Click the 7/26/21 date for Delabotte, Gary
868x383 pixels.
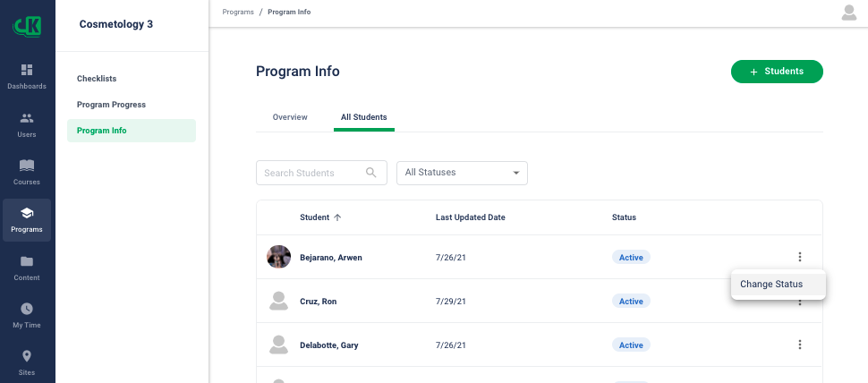[x=451, y=345]
